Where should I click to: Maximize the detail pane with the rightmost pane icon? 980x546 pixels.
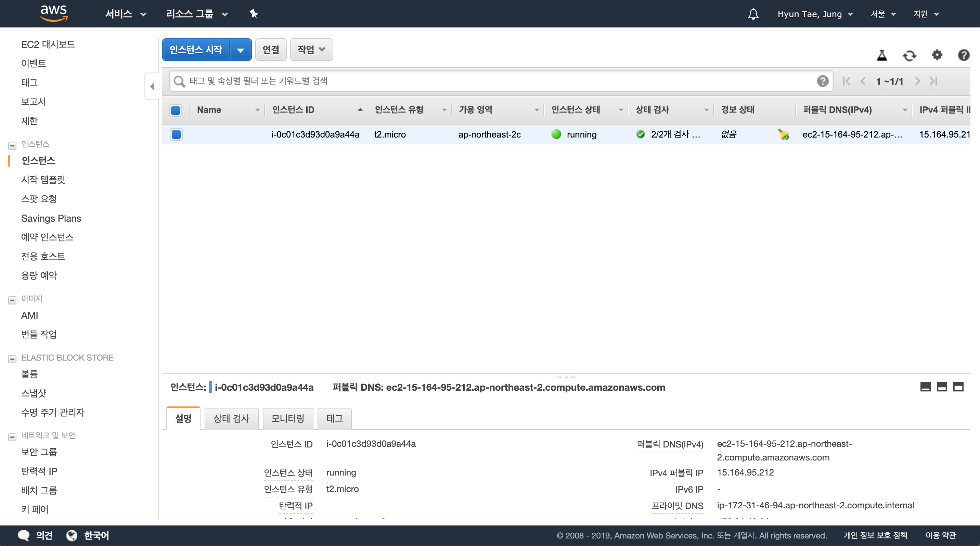(x=958, y=387)
